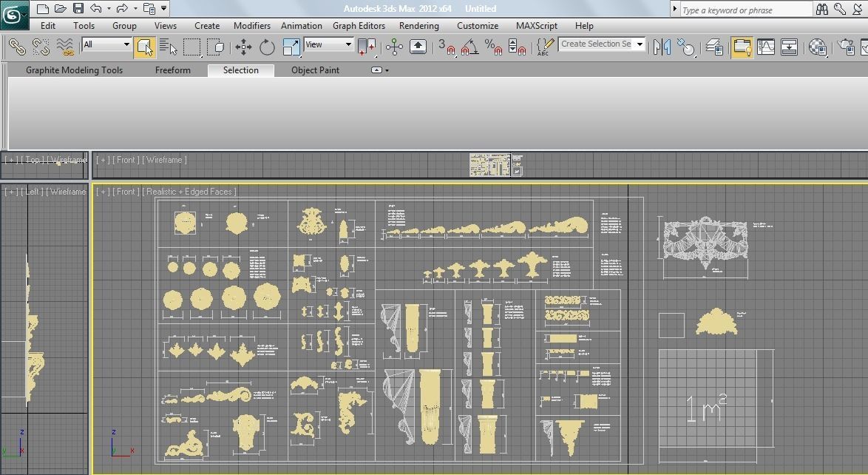The image size is (868, 475).
Task: Toggle Angle Snap
Action: [x=469, y=47]
